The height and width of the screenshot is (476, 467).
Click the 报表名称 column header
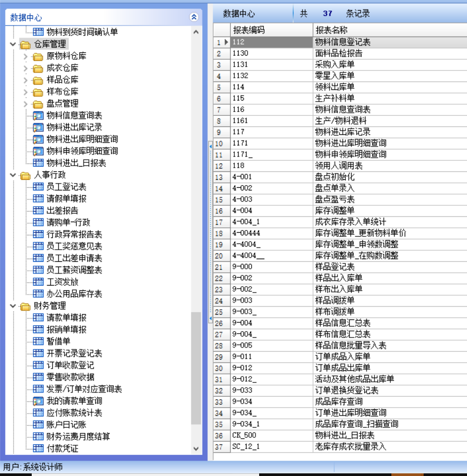point(390,30)
